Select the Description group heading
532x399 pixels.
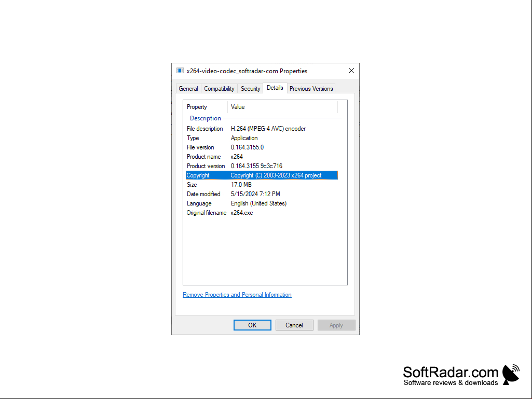205,118
